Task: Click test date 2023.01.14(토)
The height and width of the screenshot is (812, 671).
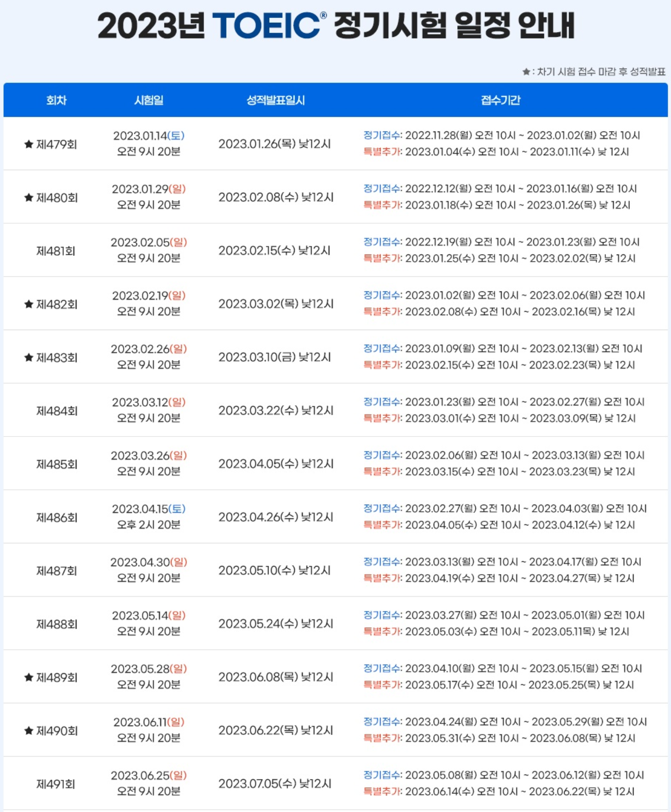Action: (149, 136)
